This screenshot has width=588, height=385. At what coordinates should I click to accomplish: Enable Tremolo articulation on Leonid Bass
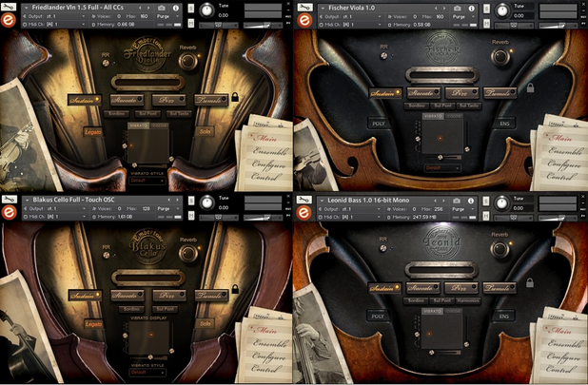[x=500, y=288]
